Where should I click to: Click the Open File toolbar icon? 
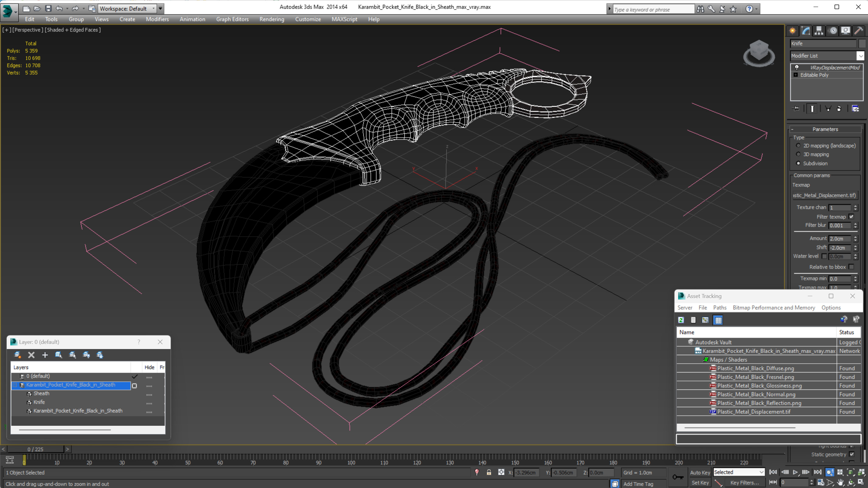point(37,9)
